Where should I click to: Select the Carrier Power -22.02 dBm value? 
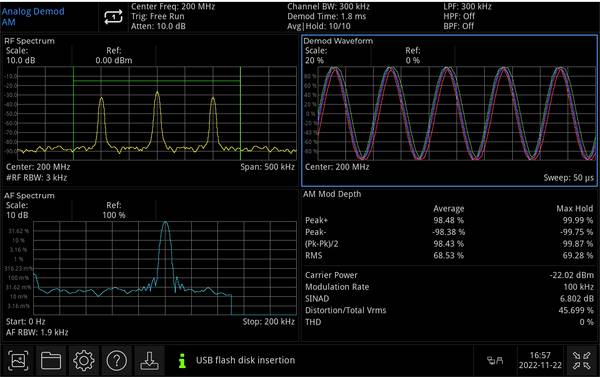click(572, 275)
